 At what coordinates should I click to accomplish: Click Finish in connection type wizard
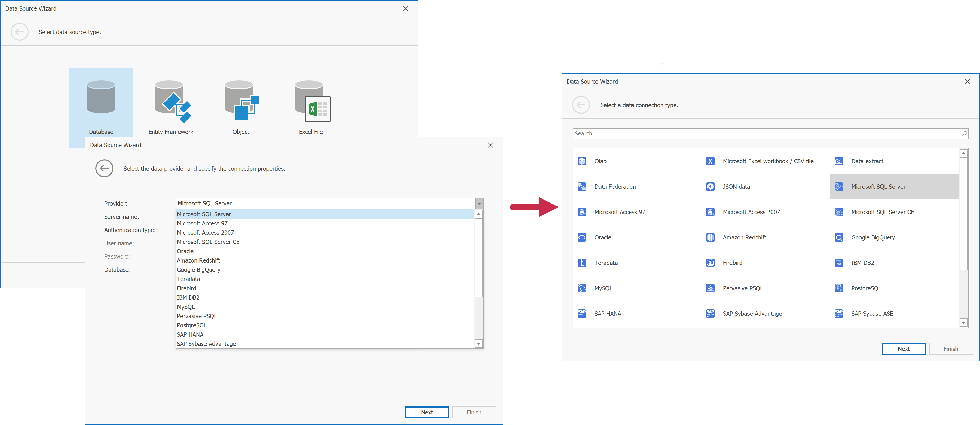pos(951,349)
